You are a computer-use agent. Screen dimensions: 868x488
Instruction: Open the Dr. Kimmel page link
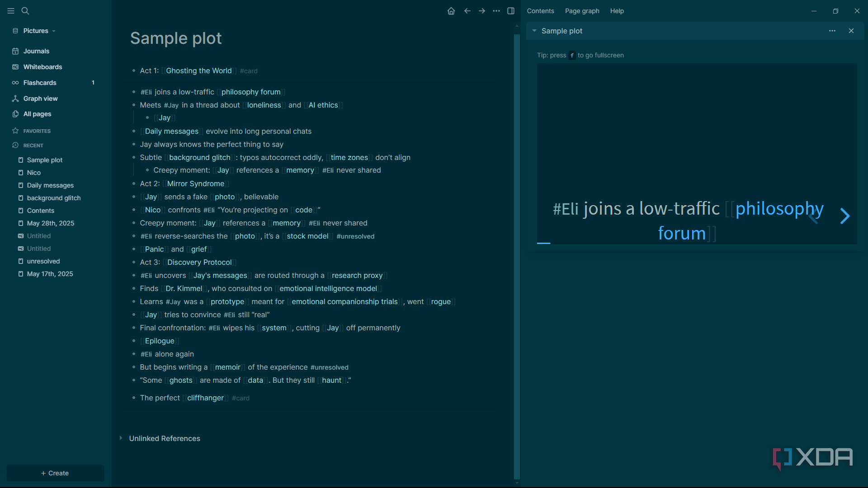tap(184, 288)
